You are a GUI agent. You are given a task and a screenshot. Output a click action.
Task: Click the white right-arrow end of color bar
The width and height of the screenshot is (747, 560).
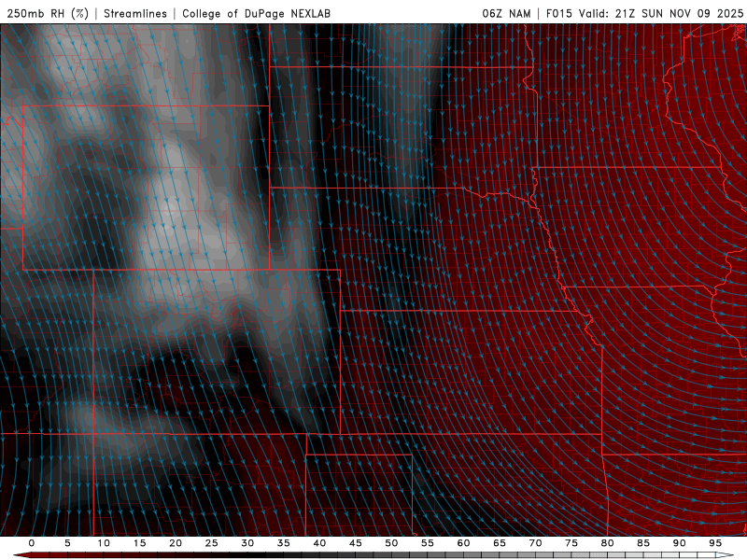tap(726, 555)
